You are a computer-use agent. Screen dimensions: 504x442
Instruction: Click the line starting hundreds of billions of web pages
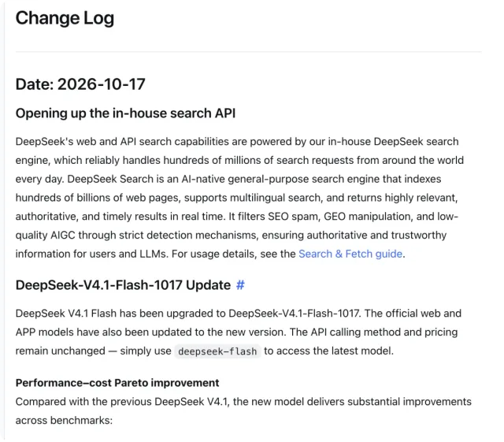pos(236,198)
